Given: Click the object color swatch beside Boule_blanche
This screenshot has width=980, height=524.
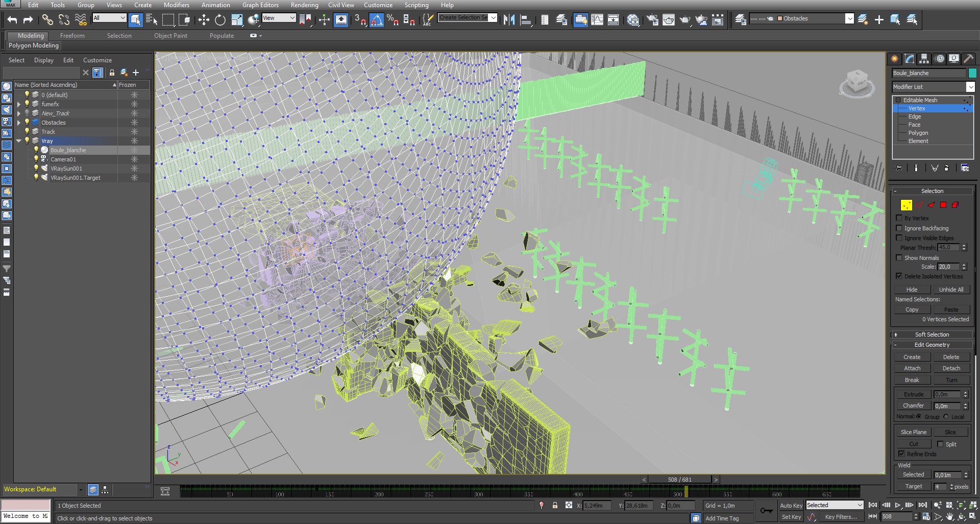Looking at the screenshot, I should point(972,73).
